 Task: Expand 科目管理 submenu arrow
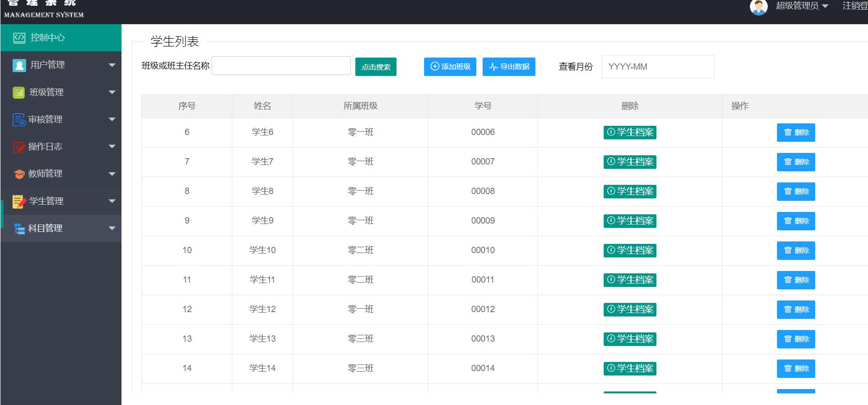[x=112, y=228]
